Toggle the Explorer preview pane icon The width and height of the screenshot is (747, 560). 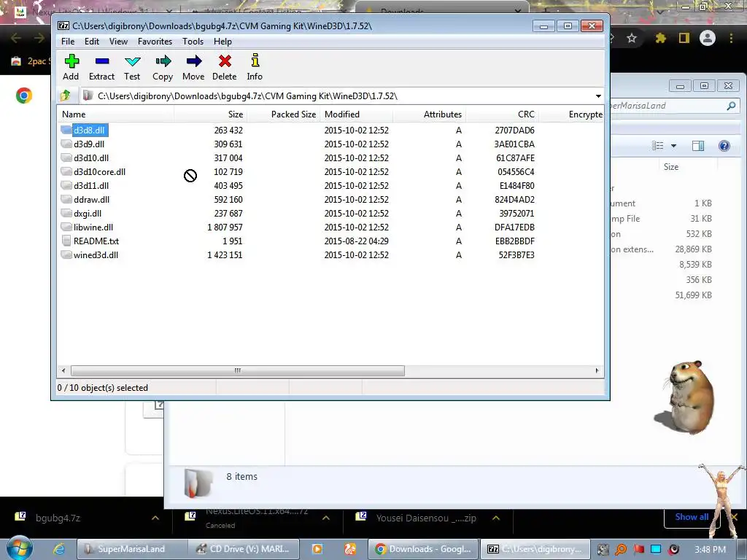tap(698, 146)
